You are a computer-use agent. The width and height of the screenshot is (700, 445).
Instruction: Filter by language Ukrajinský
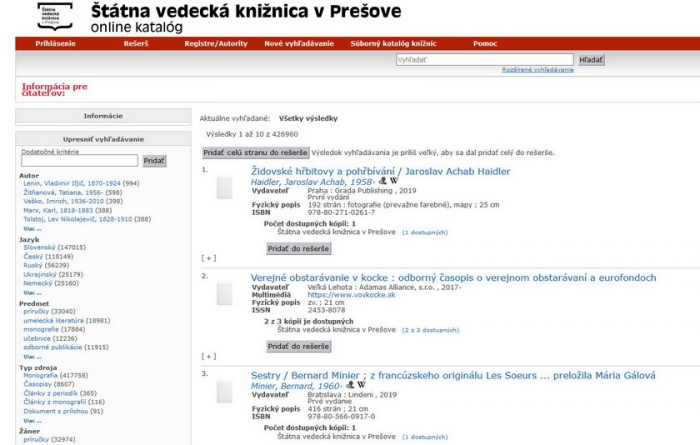40,274
